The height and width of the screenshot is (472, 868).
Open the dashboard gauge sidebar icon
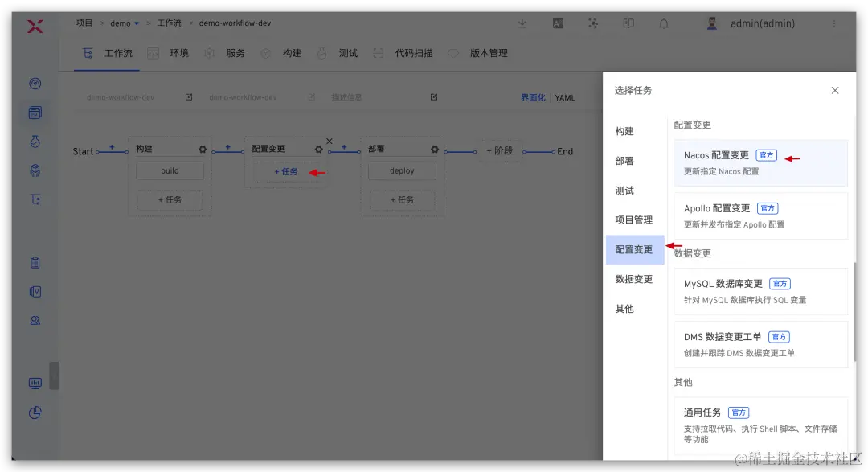(35, 84)
